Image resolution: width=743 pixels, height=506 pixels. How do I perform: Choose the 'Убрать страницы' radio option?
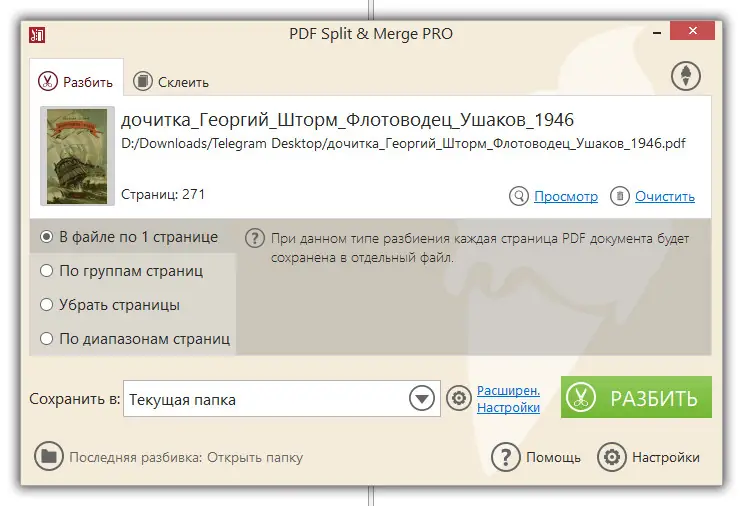[x=46, y=305]
